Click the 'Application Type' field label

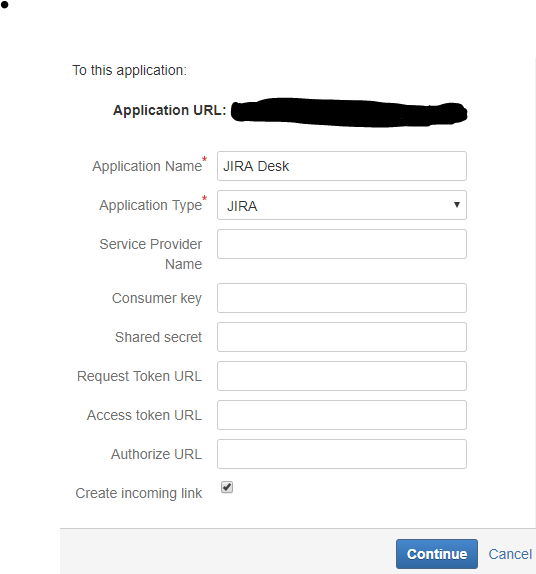150,205
